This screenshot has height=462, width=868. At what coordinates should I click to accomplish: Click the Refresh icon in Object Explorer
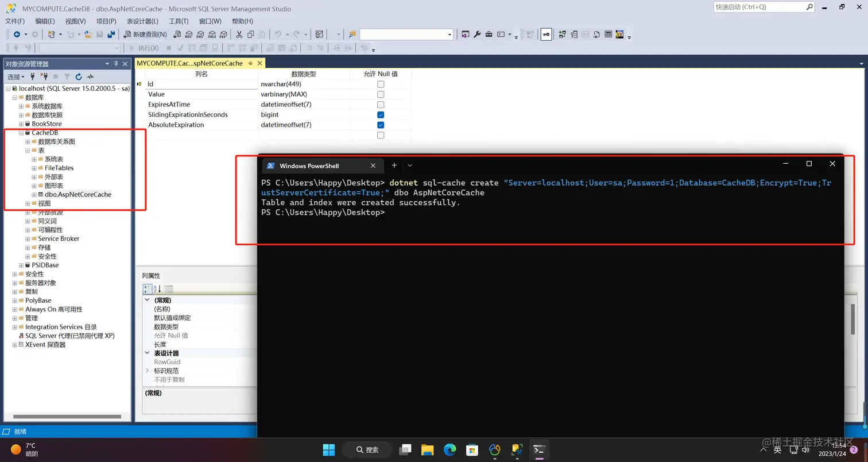coord(79,76)
